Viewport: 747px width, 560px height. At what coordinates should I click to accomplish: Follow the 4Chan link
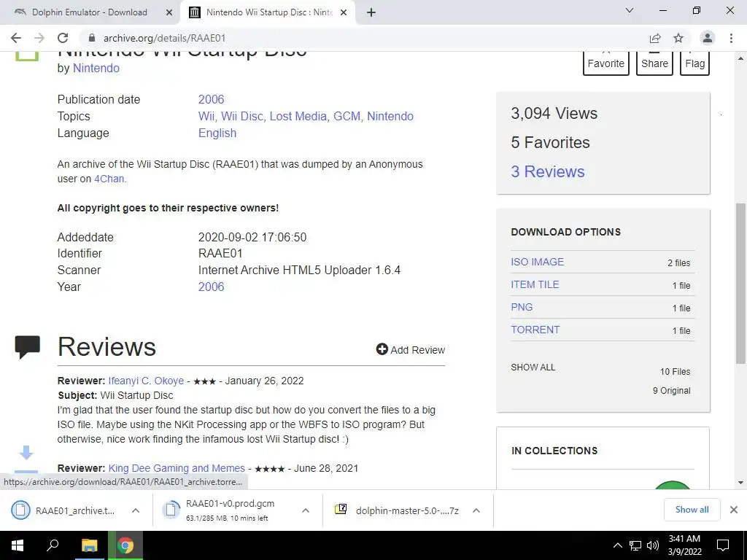click(x=109, y=179)
